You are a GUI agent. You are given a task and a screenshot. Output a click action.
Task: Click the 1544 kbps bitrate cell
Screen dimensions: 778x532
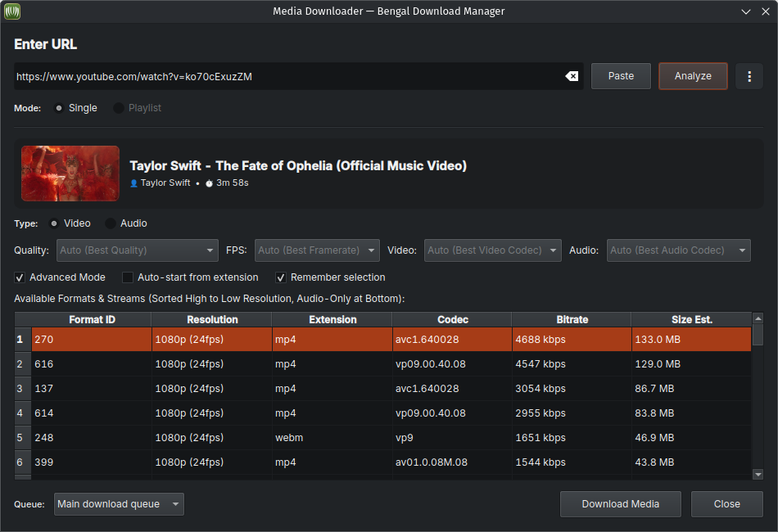click(572, 462)
